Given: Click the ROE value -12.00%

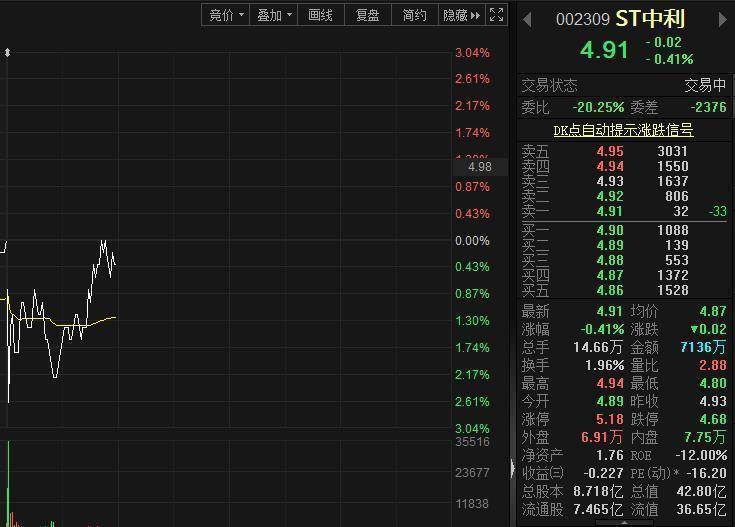Looking at the screenshot, I should pyautogui.click(x=701, y=455).
